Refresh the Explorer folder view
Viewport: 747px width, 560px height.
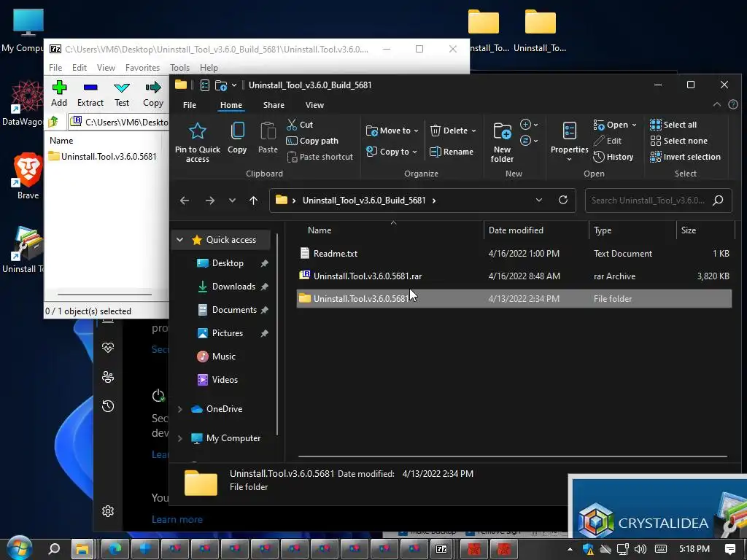(x=563, y=201)
